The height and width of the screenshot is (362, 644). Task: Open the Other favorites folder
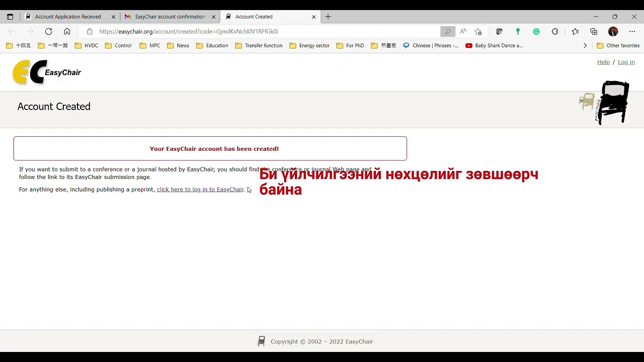point(618,45)
